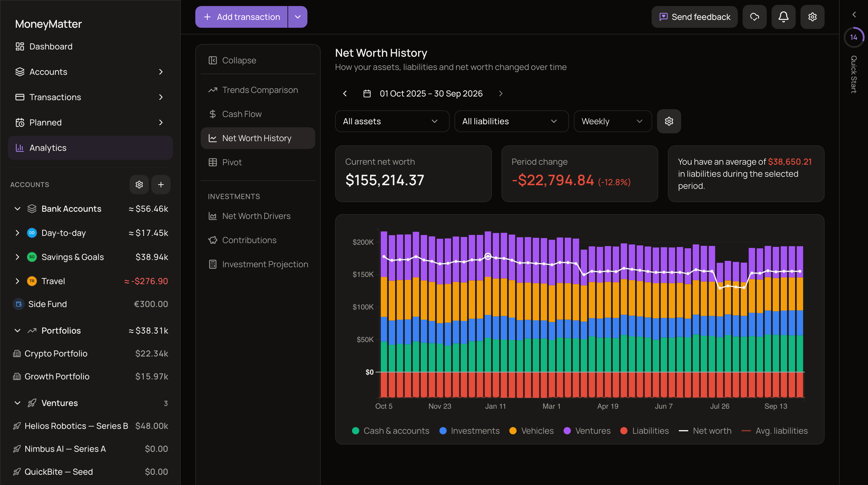Open Quick Start progress circle 14
This screenshot has width=868, height=485.
coord(853,37)
